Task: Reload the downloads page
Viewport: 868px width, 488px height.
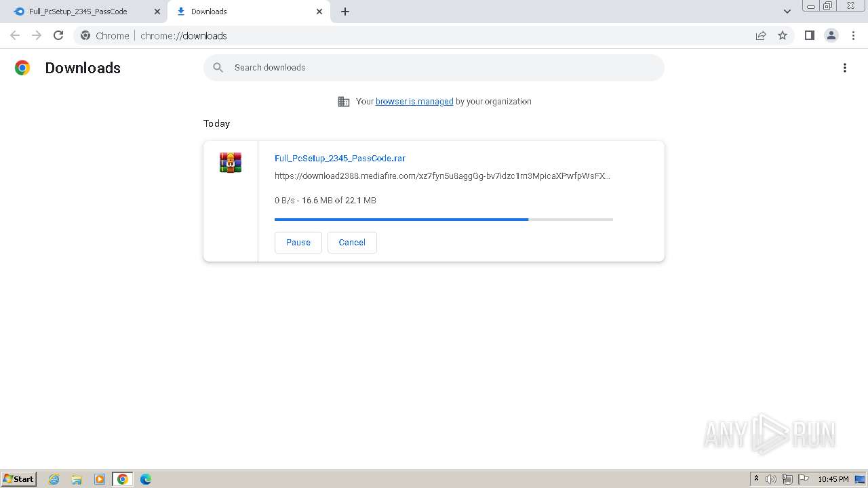Action: pos(58,35)
